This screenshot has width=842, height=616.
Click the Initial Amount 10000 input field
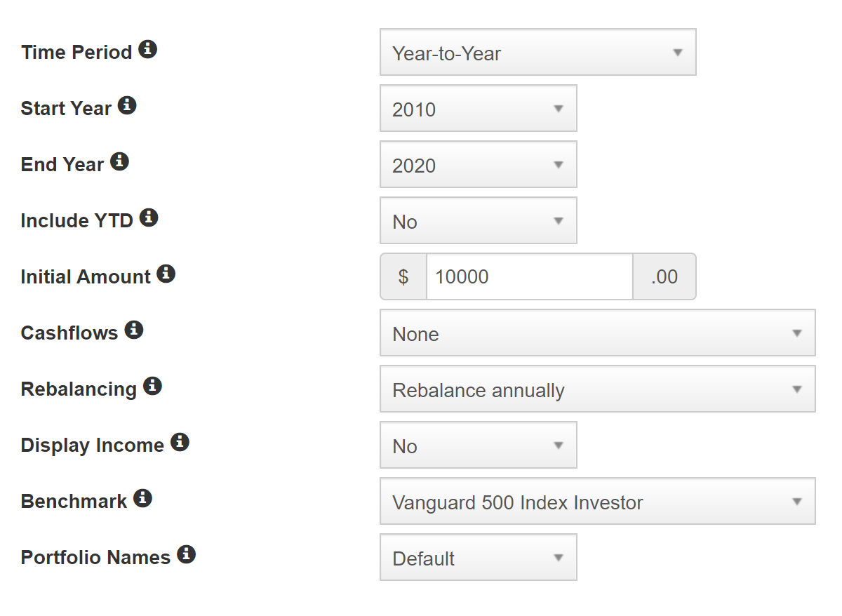530,276
